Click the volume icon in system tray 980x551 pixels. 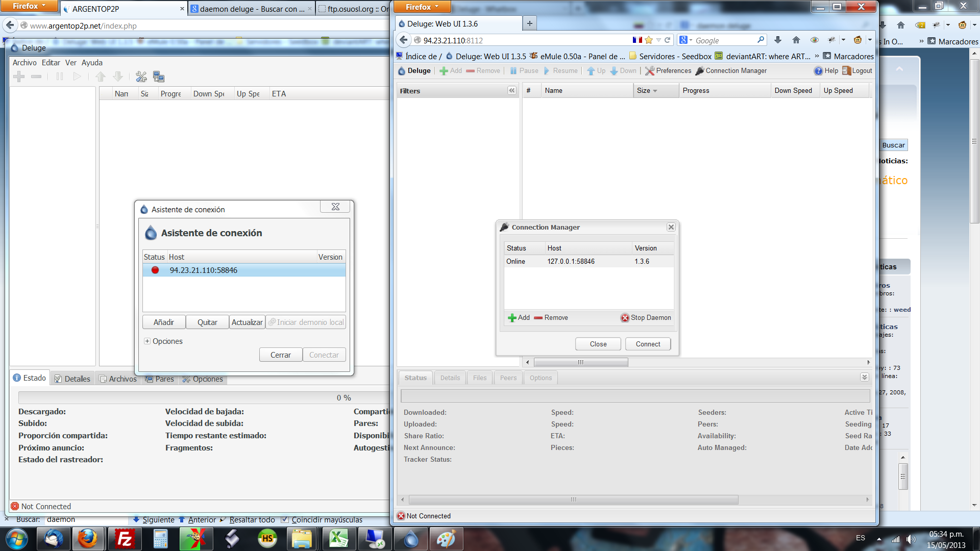point(911,538)
